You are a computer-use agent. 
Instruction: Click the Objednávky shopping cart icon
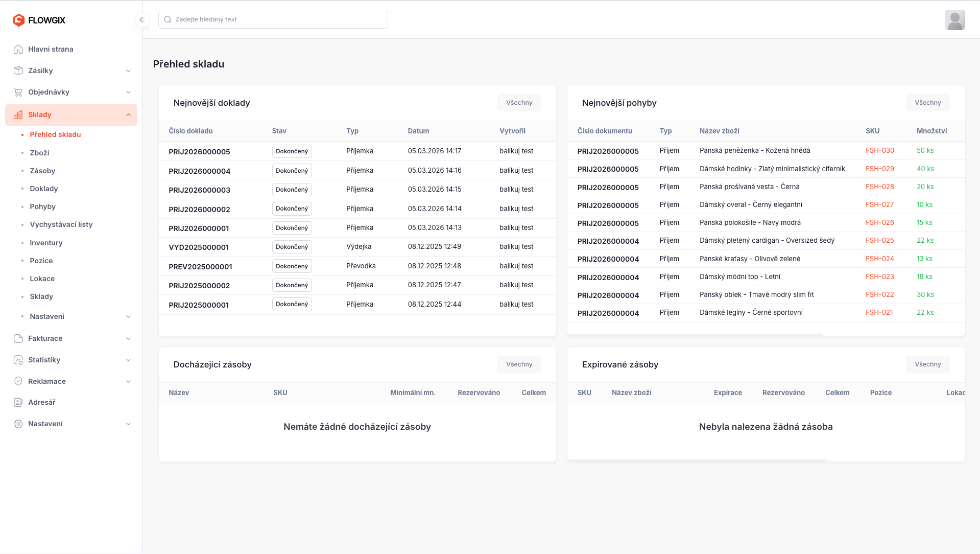pyautogui.click(x=18, y=92)
